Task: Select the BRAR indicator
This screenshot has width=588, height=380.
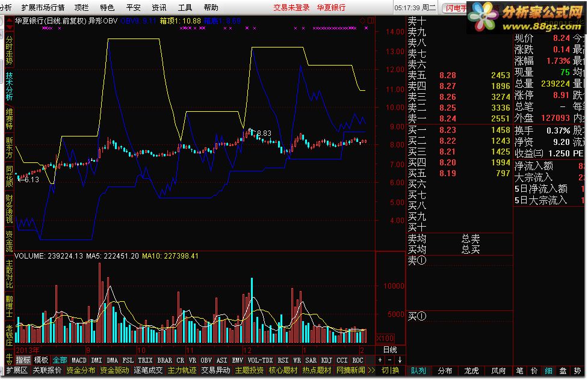Action: pyautogui.click(x=165, y=360)
